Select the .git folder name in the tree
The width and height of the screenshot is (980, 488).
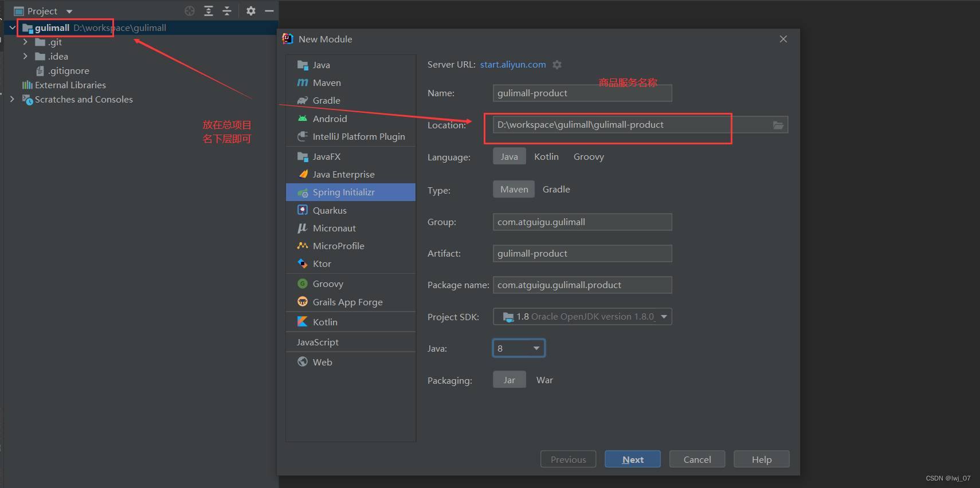[x=55, y=42]
